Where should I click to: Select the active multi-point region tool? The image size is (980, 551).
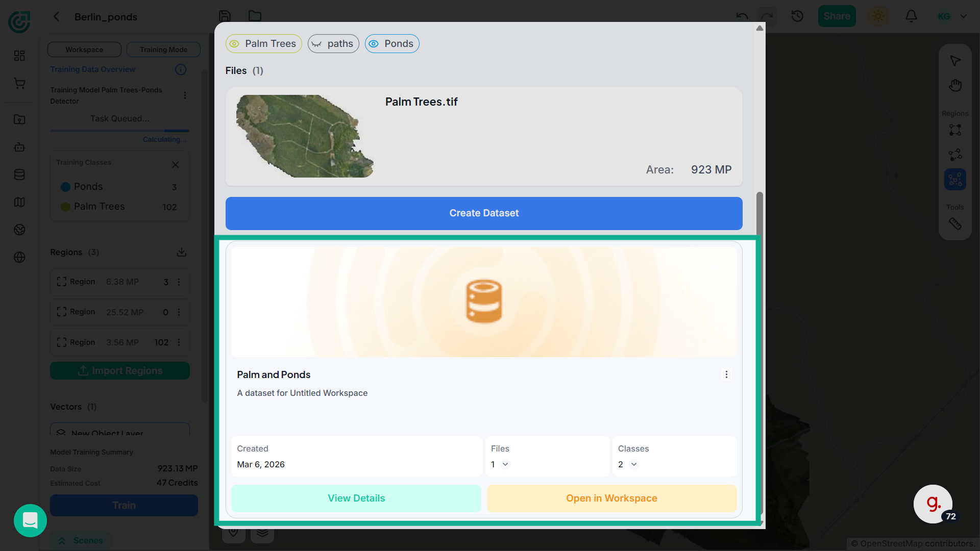point(955,180)
